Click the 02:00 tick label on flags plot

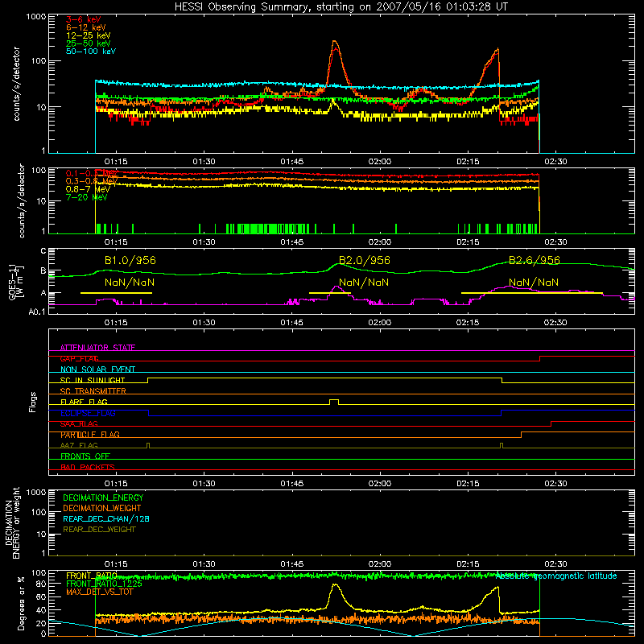pos(380,484)
